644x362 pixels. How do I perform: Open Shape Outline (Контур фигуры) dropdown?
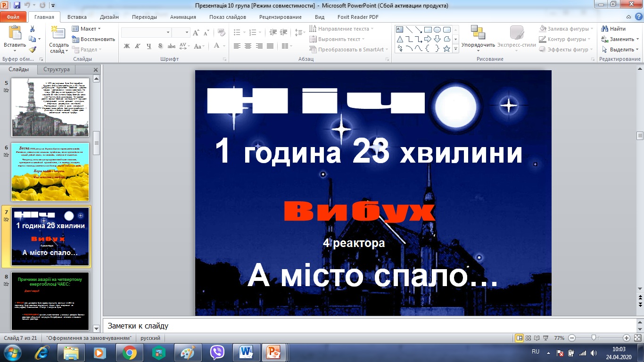click(x=565, y=39)
